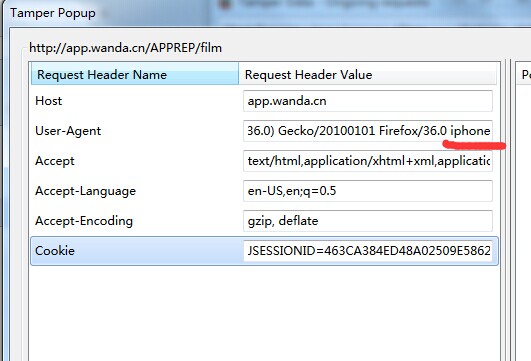Select the Accept-Language value field
Screen dimensions: 531x361
[x=367, y=191]
